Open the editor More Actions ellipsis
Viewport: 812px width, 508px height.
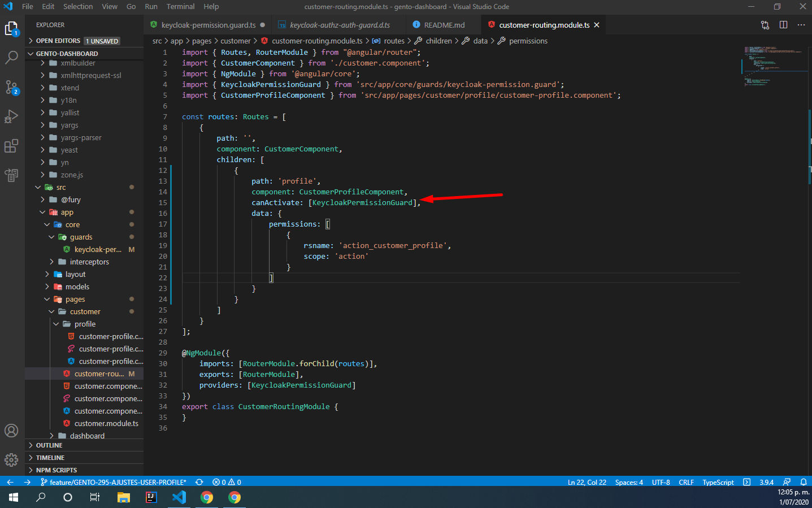coord(801,25)
